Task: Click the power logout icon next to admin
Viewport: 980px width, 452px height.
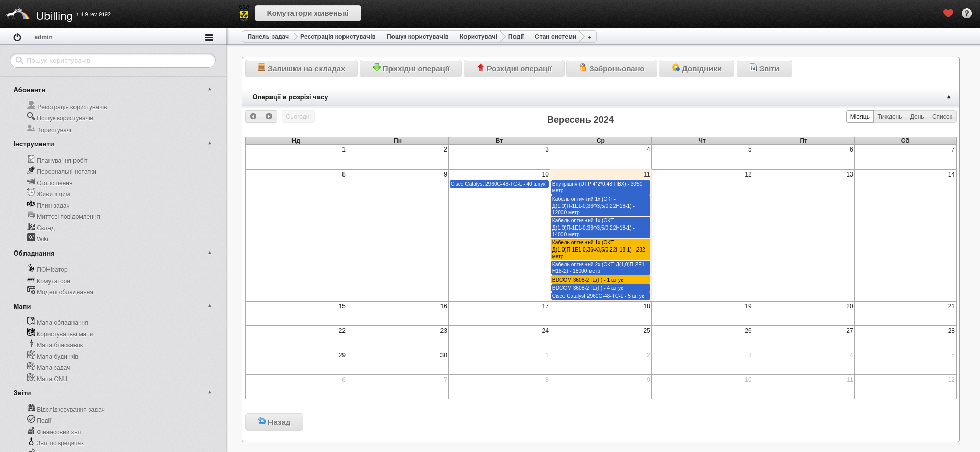Action: (x=17, y=37)
